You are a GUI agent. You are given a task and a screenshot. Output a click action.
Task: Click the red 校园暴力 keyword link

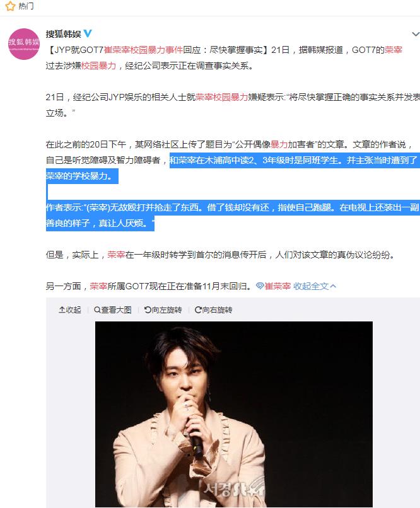coord(98,66)
